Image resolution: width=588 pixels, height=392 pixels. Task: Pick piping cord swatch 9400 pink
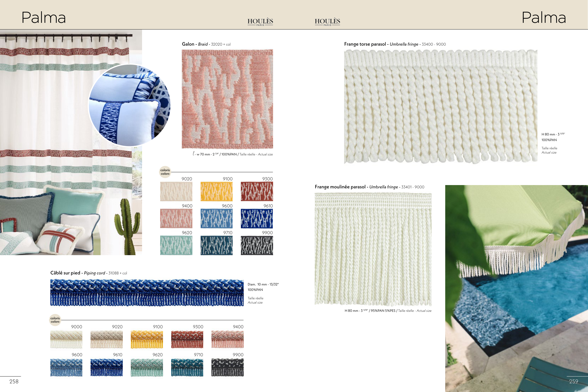[x=227, y=340]
